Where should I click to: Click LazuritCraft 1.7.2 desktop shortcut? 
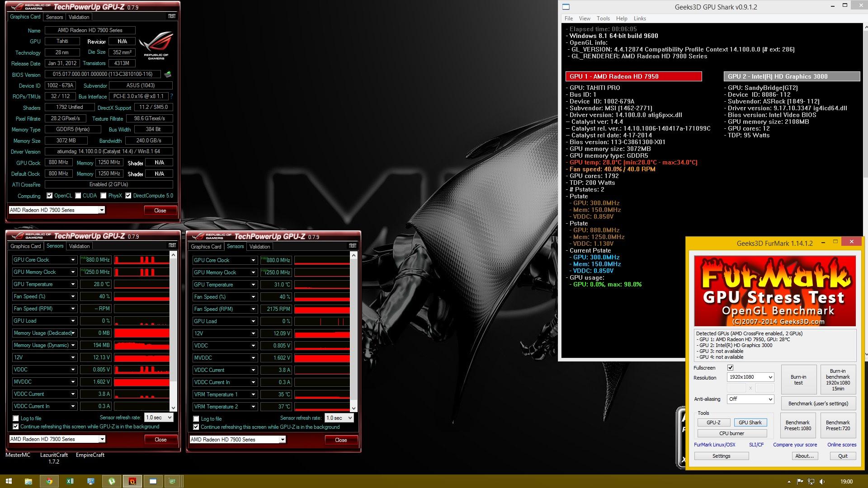tap(54, 458)
